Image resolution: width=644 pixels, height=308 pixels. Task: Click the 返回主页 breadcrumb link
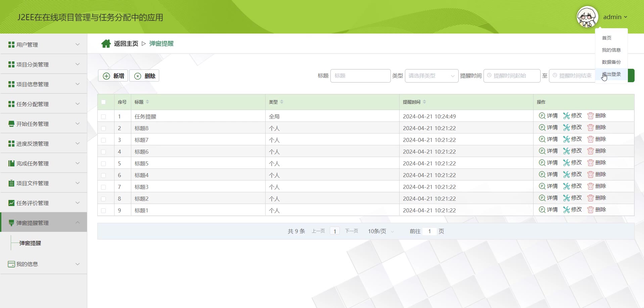point(126,44)
